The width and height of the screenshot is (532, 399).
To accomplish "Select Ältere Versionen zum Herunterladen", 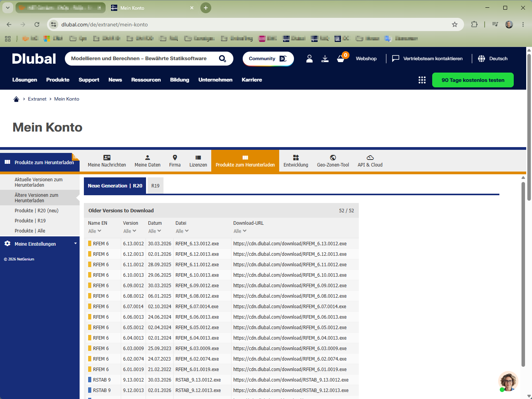I will coord(40,198).
